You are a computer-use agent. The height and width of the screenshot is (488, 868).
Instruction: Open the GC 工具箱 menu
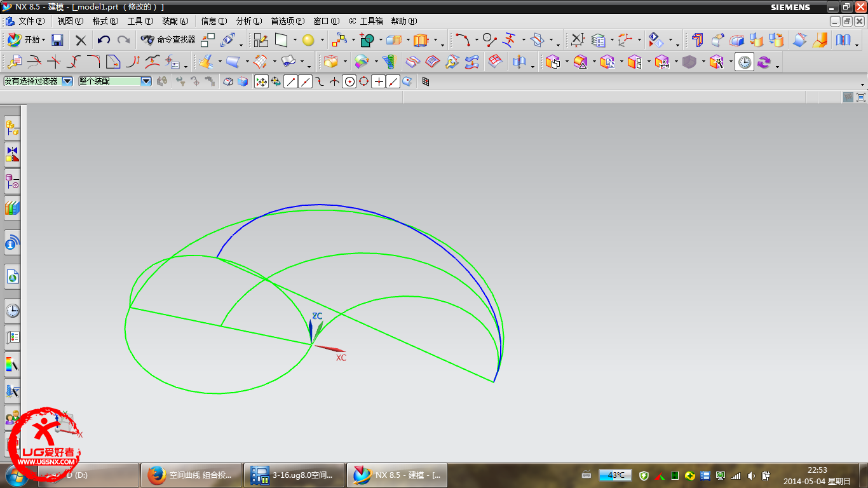point(365,21)
